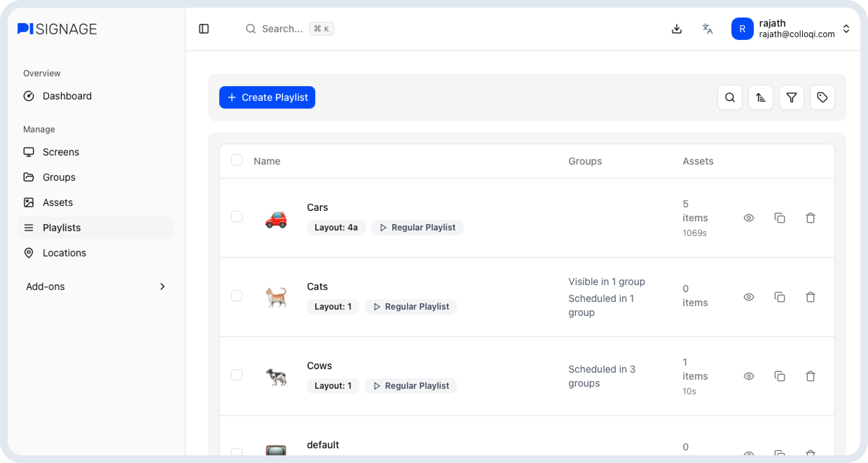This screenshot has height=463, width=868.
Task: Open the filter funnel icon button
Action: 791,97
